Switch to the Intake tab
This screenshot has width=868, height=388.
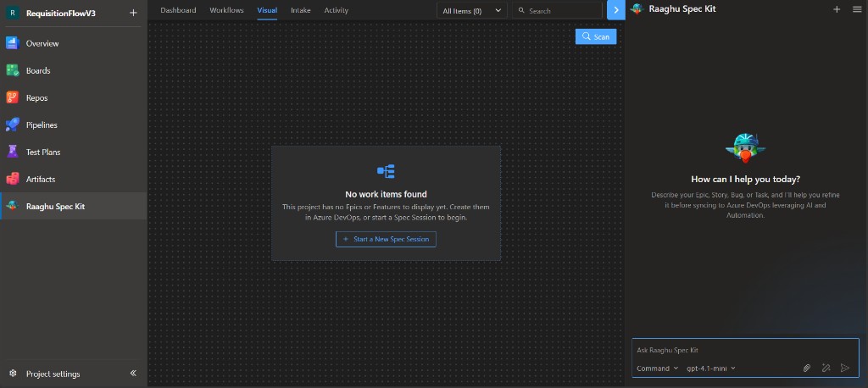[x=301, y=10]
